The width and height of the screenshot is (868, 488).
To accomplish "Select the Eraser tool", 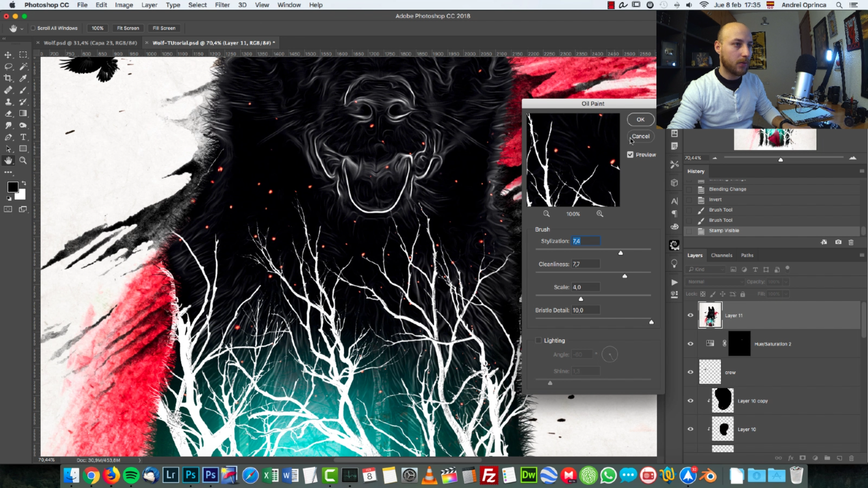I will tap(8, 113).
